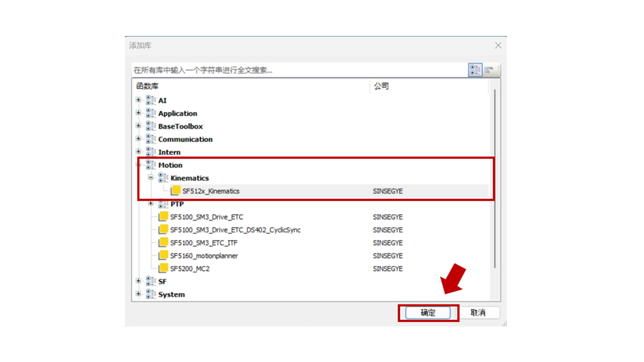Expand the SF category node

point(138,281)
